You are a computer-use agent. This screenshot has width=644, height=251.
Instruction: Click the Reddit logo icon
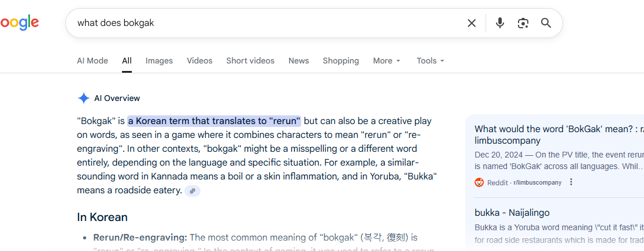tap(479, 182)
